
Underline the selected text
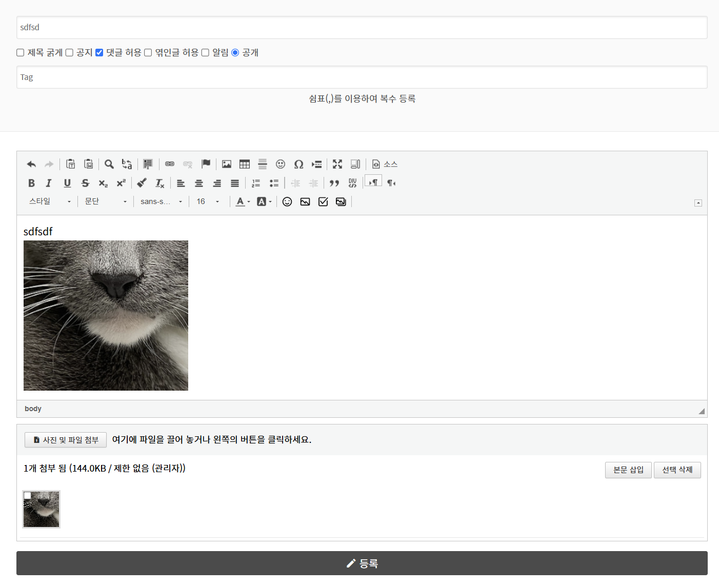(67, 183)
